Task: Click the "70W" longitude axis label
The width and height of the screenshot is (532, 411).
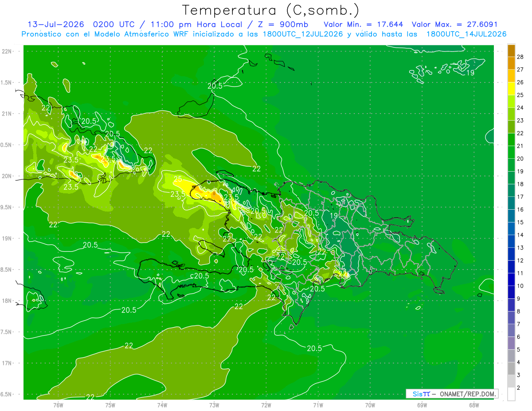Action: pyautogui.click(x=370, y=405)
